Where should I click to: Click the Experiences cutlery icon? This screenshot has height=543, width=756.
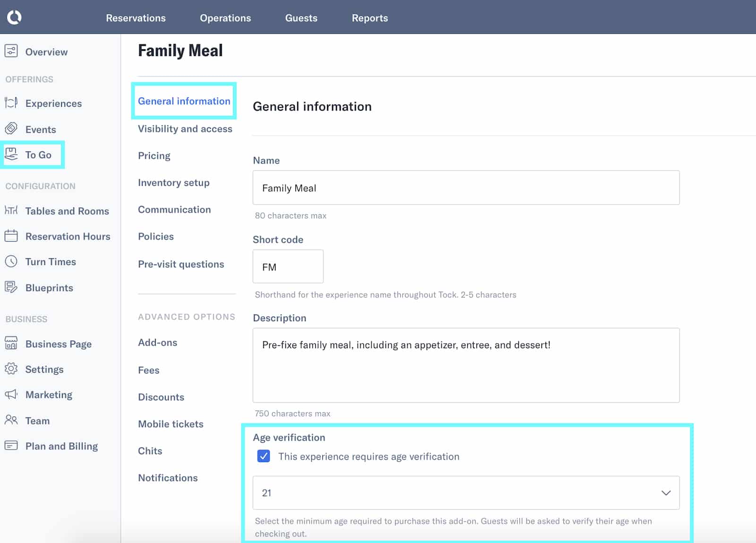point(11,103)
